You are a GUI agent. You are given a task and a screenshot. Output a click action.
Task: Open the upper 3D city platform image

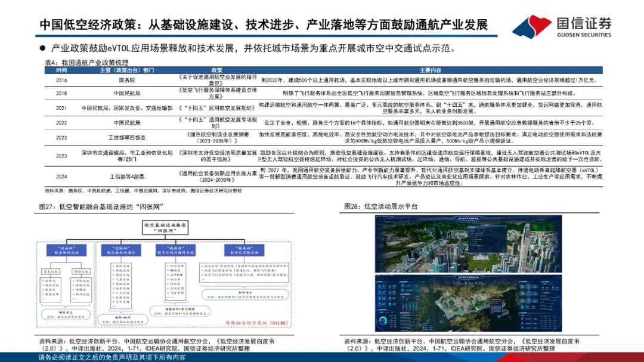pyautogui.click(x=468, y=244)
